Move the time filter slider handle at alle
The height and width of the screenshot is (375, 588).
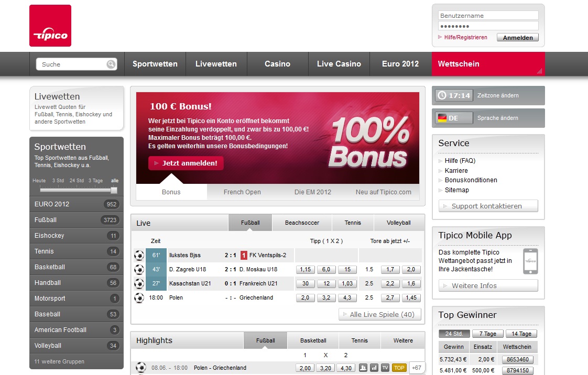click(x=114, y=190)
